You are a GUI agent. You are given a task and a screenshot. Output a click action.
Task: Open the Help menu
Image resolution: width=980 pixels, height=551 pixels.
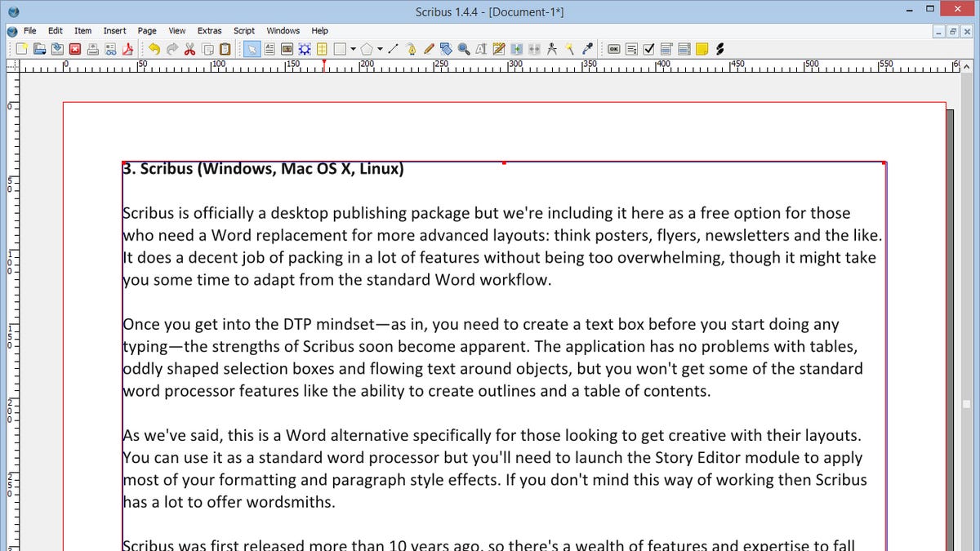[319, 31]
